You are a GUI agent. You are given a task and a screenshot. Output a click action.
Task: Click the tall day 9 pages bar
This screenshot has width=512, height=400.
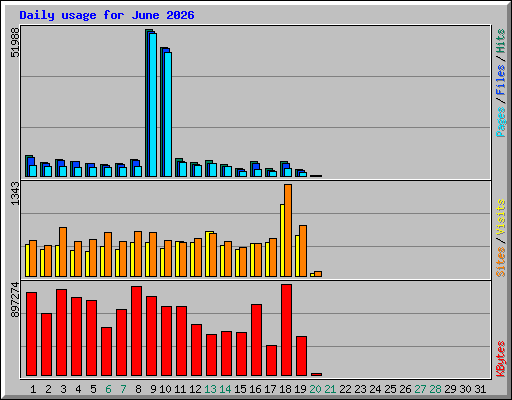pos(153,105)
